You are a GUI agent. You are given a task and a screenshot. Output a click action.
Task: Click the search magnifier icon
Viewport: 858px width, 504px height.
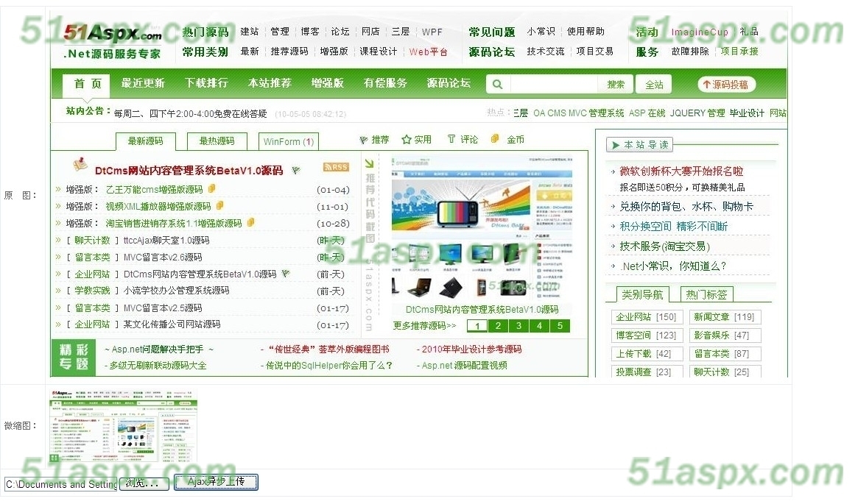pos(497,84)
